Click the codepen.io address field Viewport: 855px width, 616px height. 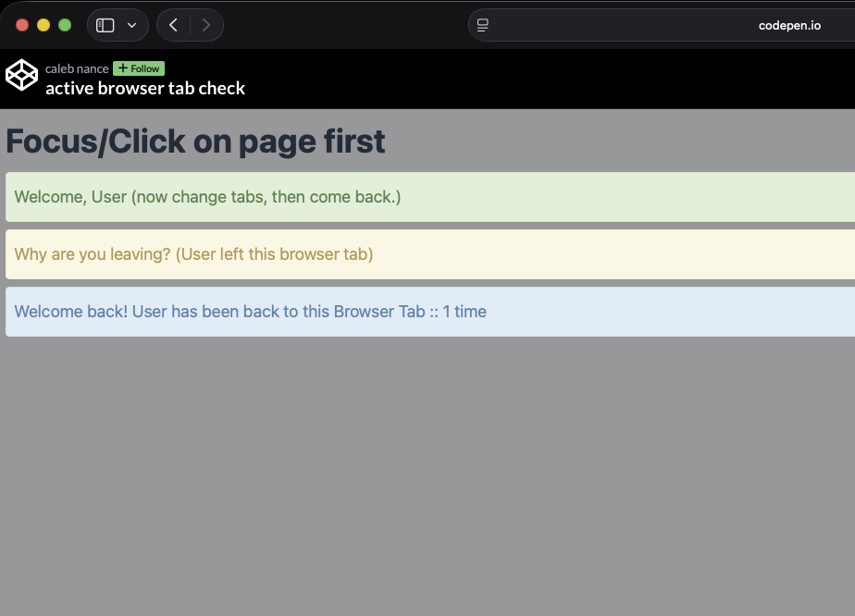pyautogui.click(x=662, y=25)
